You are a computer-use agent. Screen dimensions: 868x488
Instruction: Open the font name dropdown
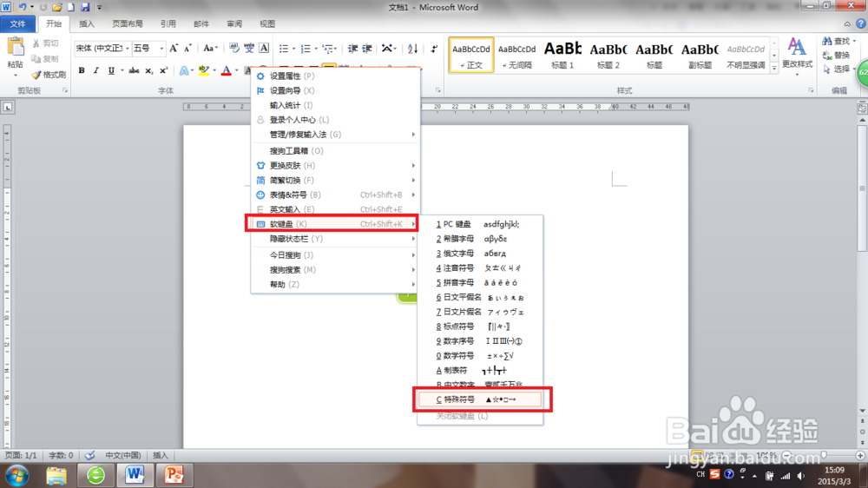[x=127, y=48]
